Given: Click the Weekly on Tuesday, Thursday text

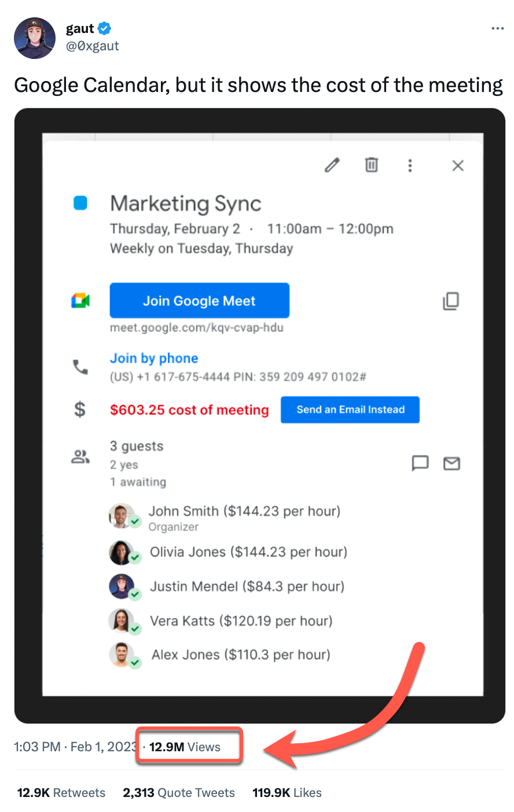Looking at the screenshot, I should (201, 249).
